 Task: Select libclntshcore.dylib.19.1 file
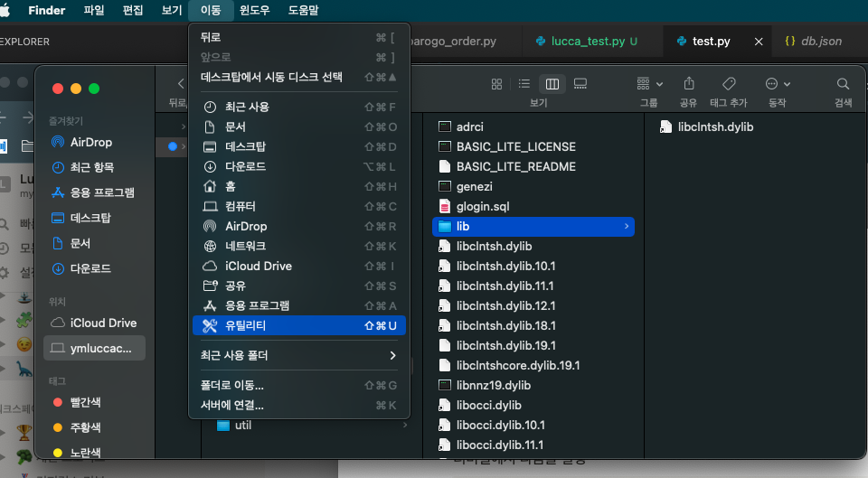pyautogui.click(x=533, y=366)
